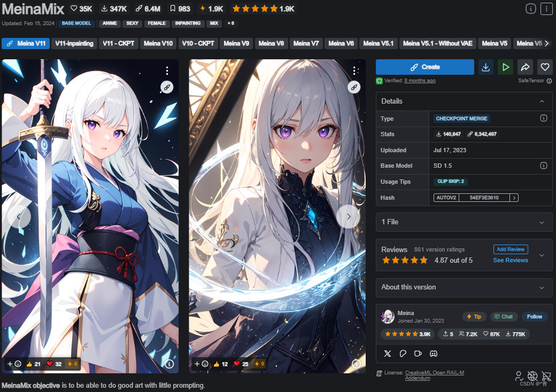Screen dimensions: 556x392
Task: Click heart reaction with 25 on second image
Action: point(241,364)
